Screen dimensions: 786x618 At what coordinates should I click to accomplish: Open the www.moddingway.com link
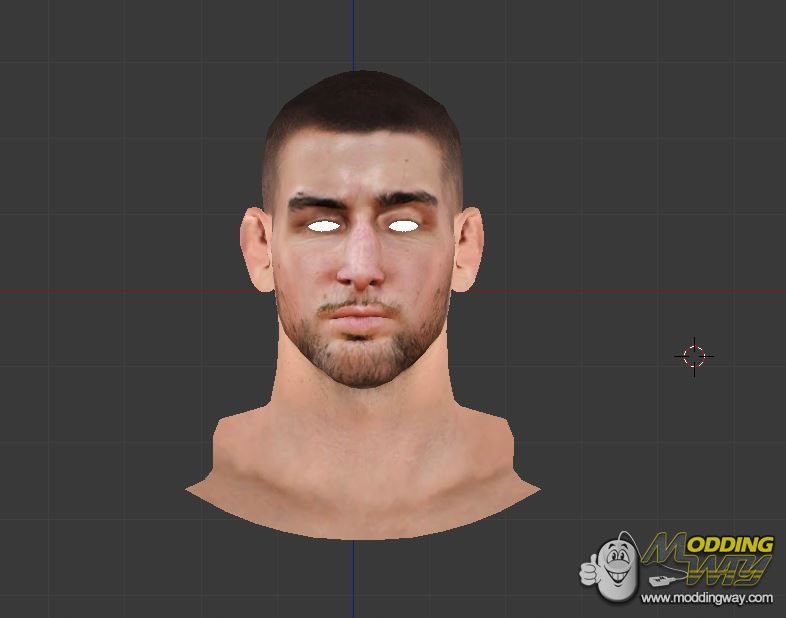tap(707, 598)
